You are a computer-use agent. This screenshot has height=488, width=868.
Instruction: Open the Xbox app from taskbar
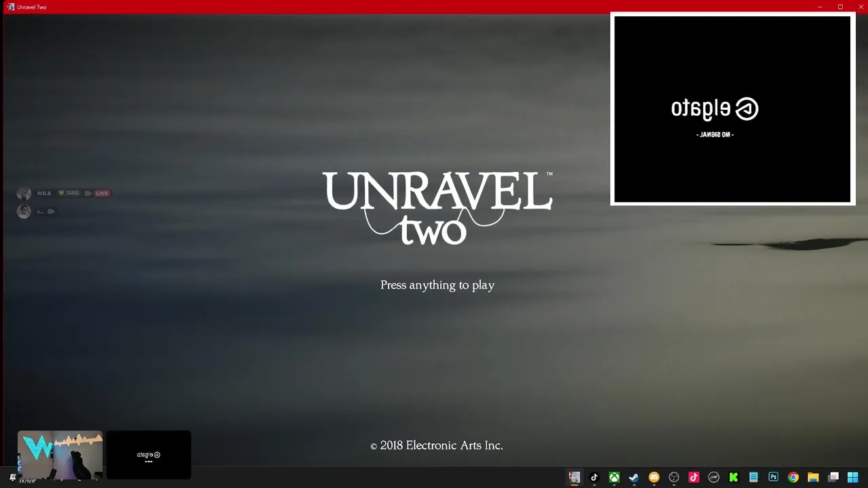(614, 477)
